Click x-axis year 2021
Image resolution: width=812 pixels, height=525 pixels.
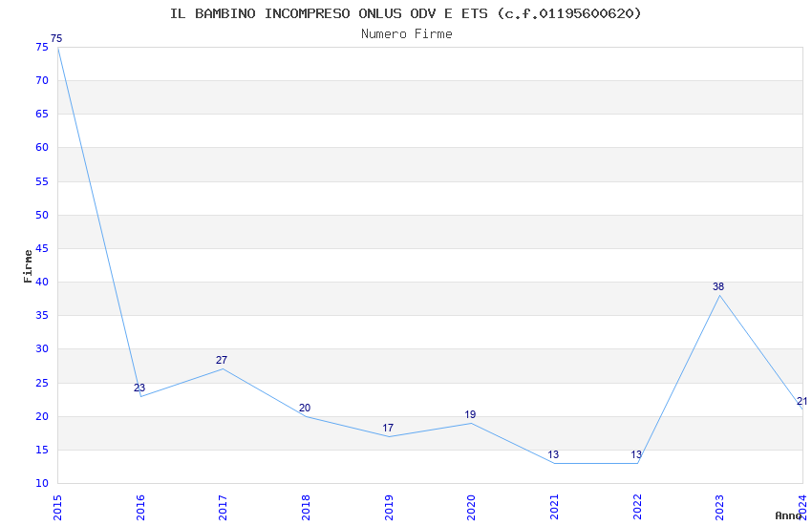tap(554, 507)
